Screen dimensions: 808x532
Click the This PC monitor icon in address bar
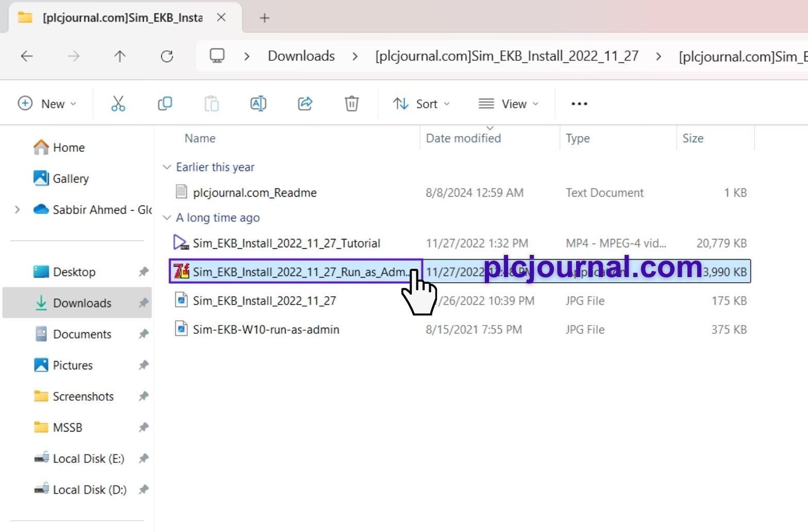coord(217,56)
